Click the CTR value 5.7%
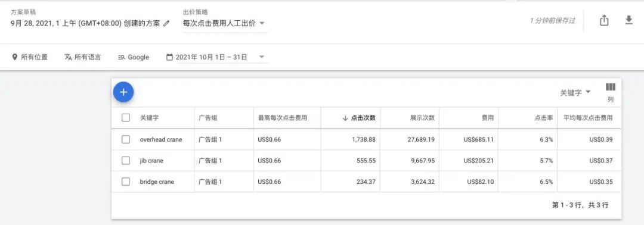This screenshot has height=225, width=644. (x=546, y=161)
